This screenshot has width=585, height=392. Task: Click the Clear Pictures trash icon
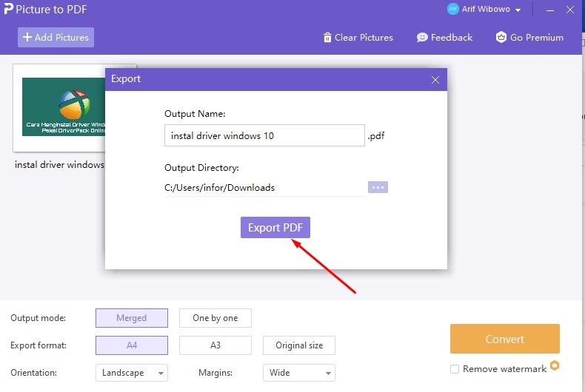pos(327,38)
